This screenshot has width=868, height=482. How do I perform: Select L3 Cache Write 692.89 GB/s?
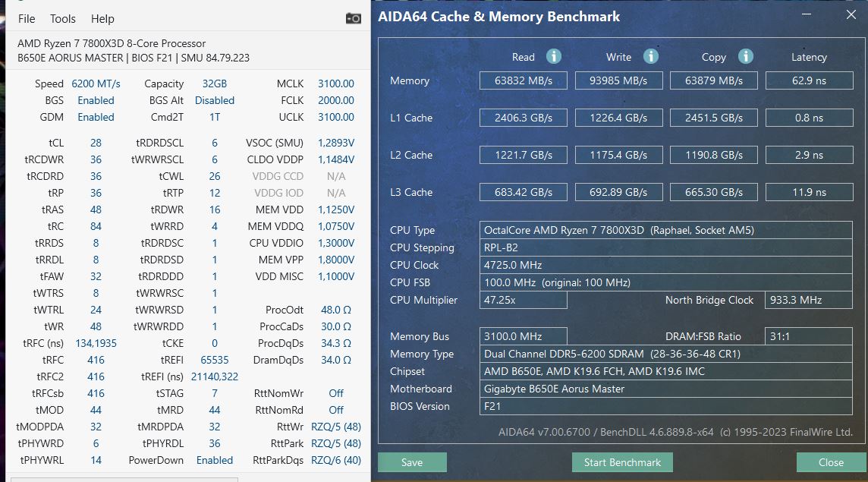618,192
